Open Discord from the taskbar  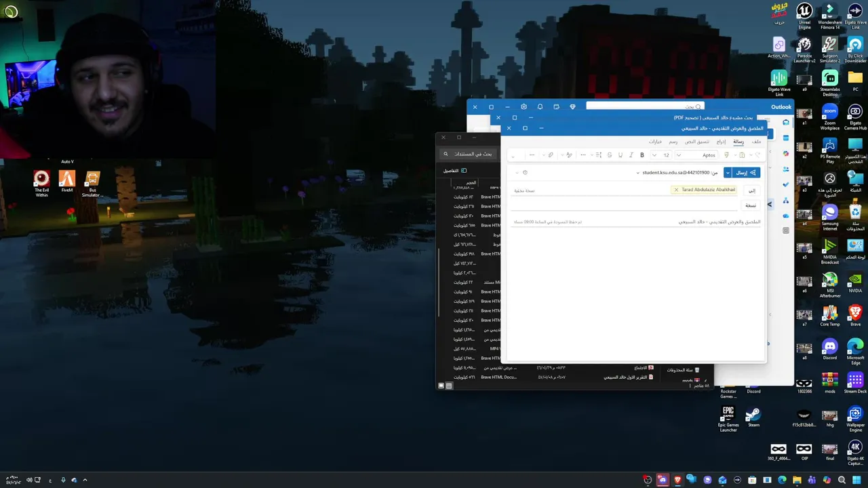663,480
